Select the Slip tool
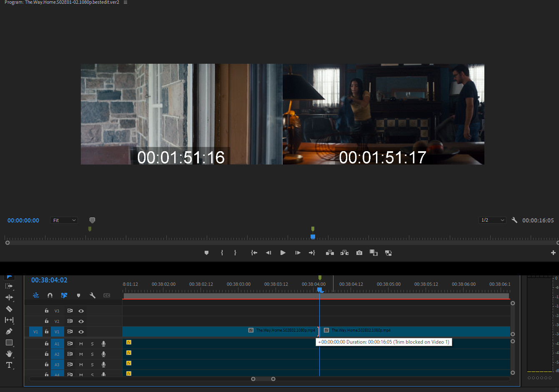The width and height of the screenshot is (559, 392). pos(9,320)
